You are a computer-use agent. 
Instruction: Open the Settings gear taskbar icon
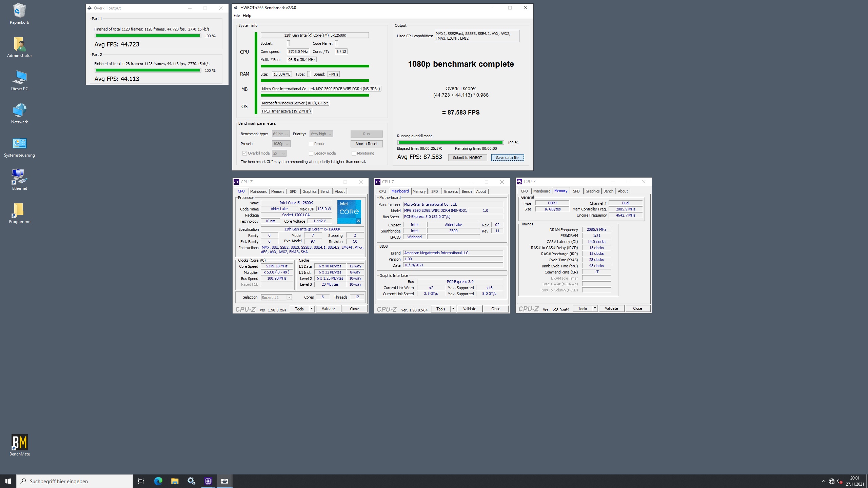click(x=191, y=481)
